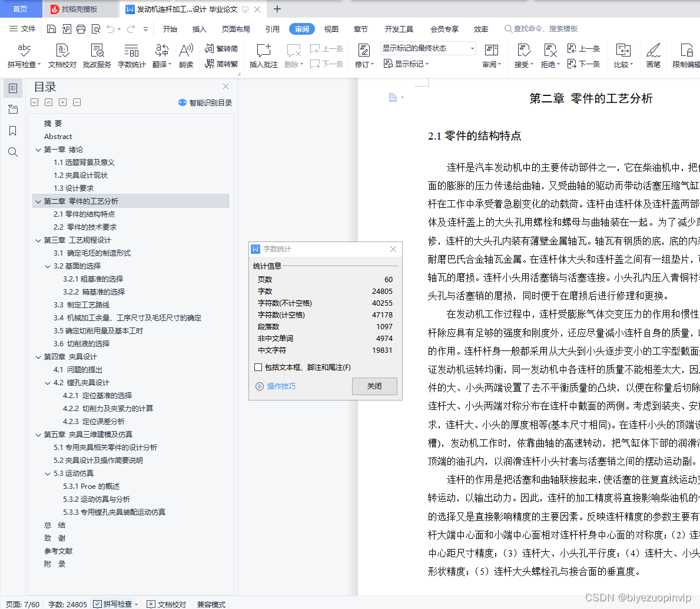Click the 比较 compare documents icon
700x609 pixels.
623,50
